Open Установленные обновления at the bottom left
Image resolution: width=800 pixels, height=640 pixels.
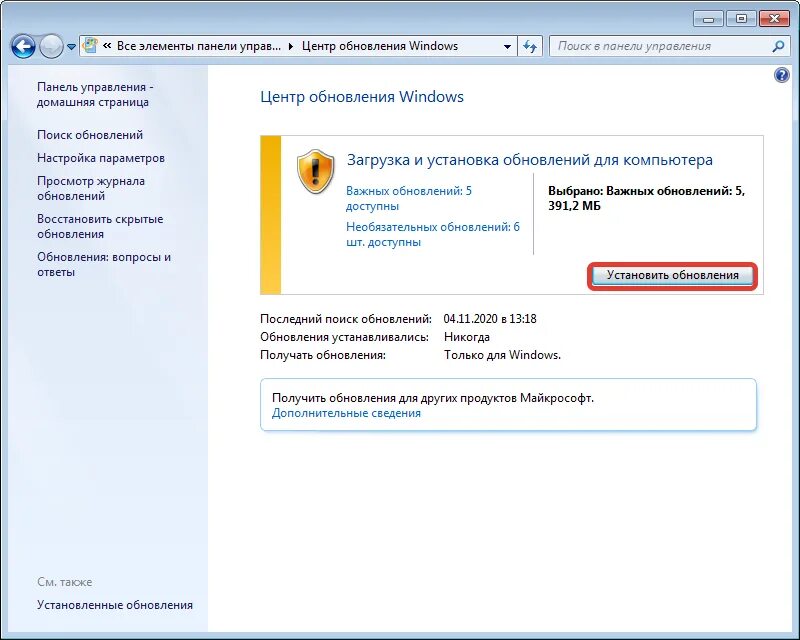pyautogui.click(x=115, y=605)
